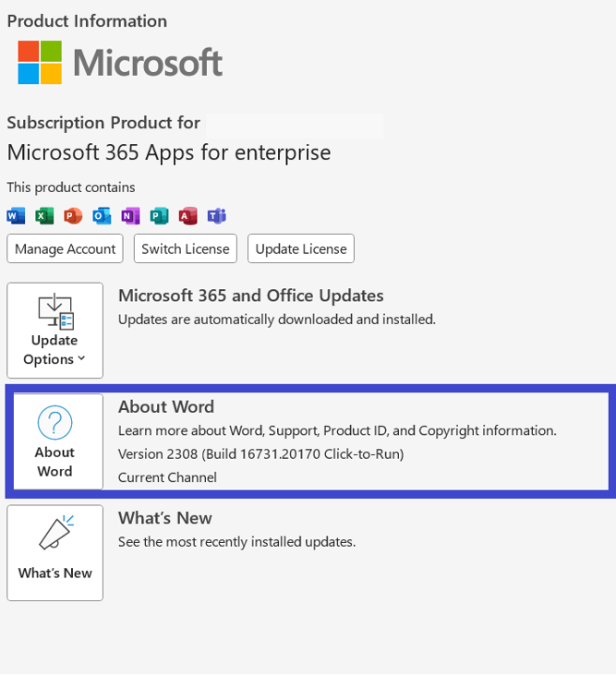Click the OneNote app icon
616x676 pixels.
130,215
